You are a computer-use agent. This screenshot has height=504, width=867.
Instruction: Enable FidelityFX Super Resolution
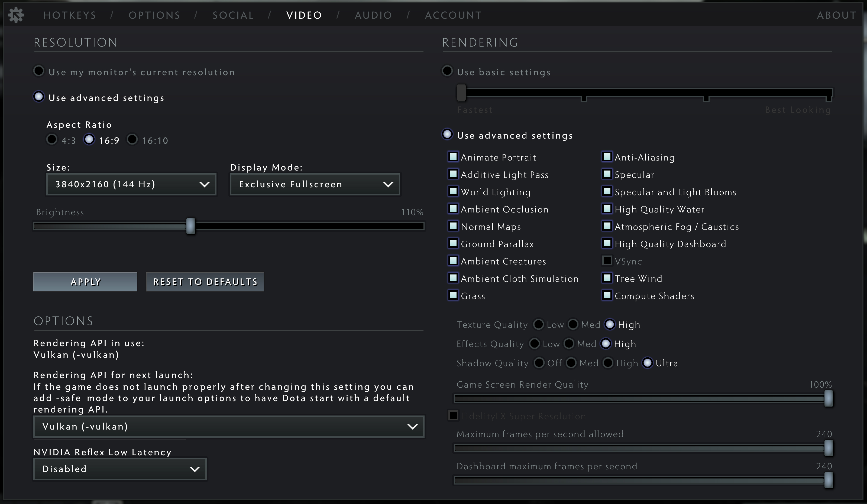click(x=453, y=415)
